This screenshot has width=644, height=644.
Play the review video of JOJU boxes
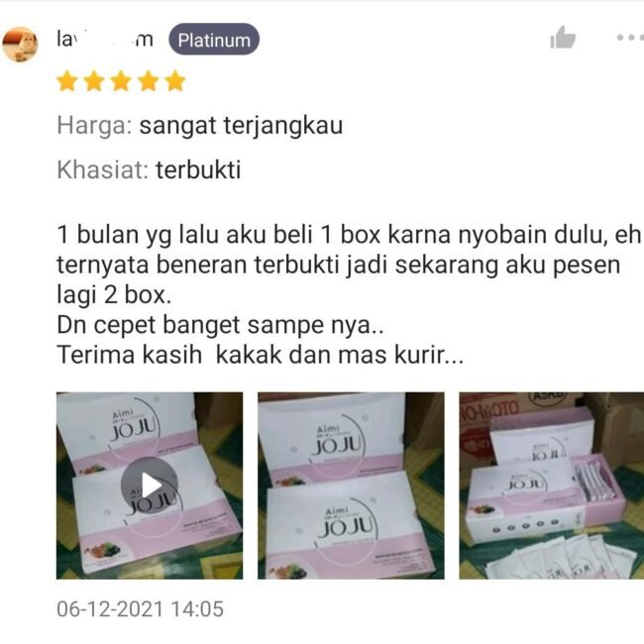pyautogui.click(x=150, y=485)
